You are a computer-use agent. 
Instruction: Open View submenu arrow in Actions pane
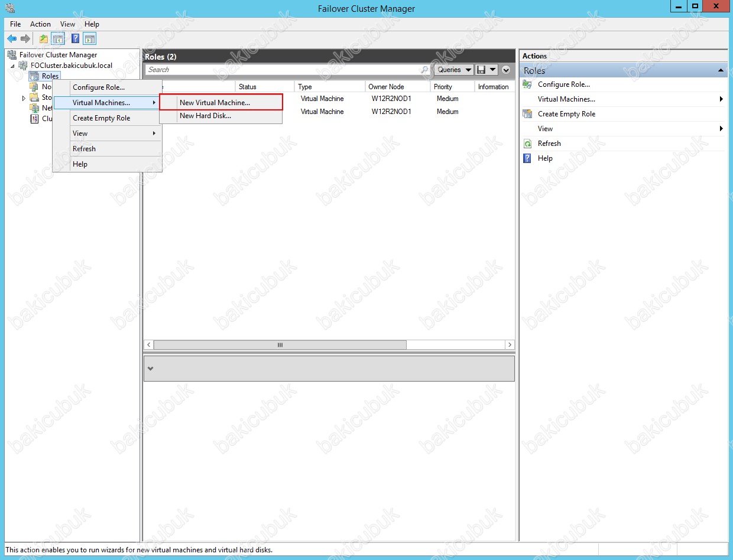[721, 129]
